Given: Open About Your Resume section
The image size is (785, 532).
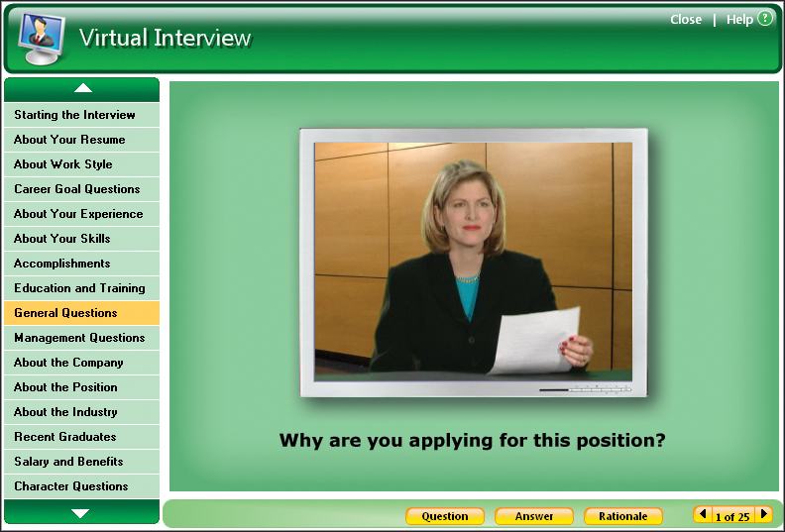Looking at the screenshot, I should click(81, 140).
